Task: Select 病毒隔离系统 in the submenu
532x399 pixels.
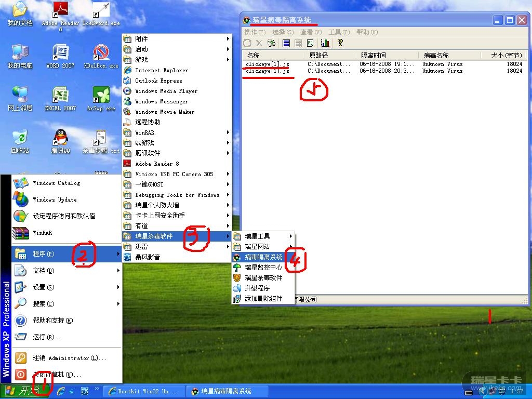Action: coord(263,257)
